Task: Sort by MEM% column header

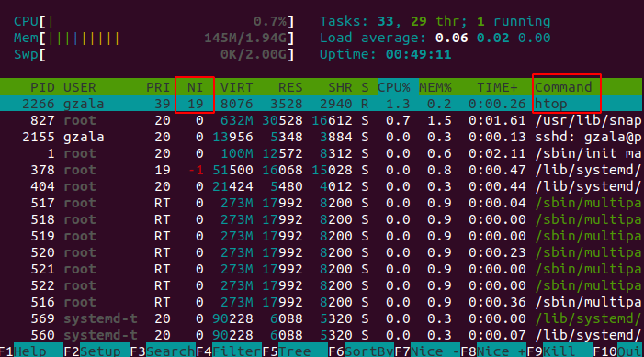Action: point(435,87)
